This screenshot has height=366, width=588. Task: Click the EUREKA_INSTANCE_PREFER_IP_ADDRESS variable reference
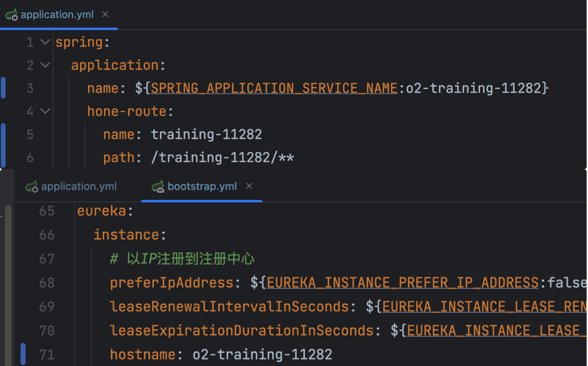pos(402,283)
